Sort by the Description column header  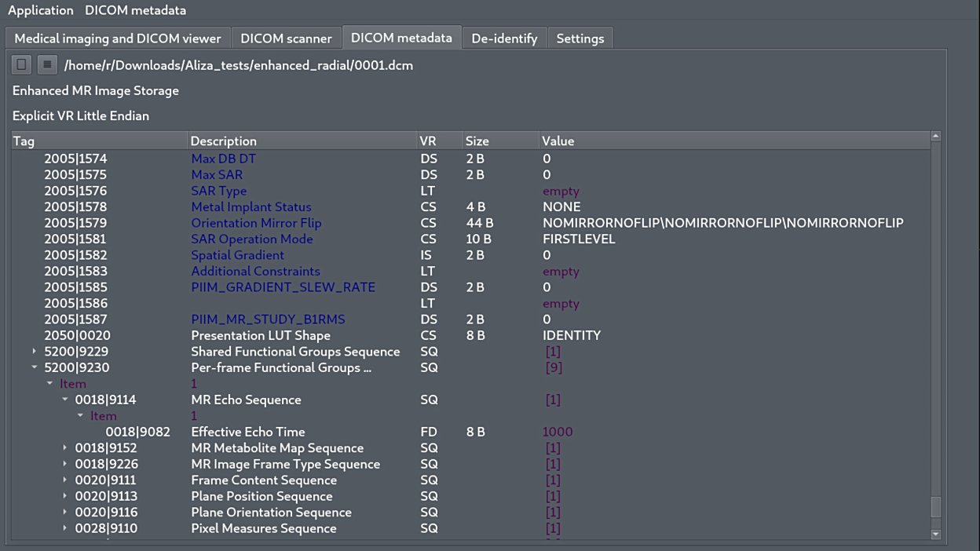pyautogui.click(x=224, y=141)
